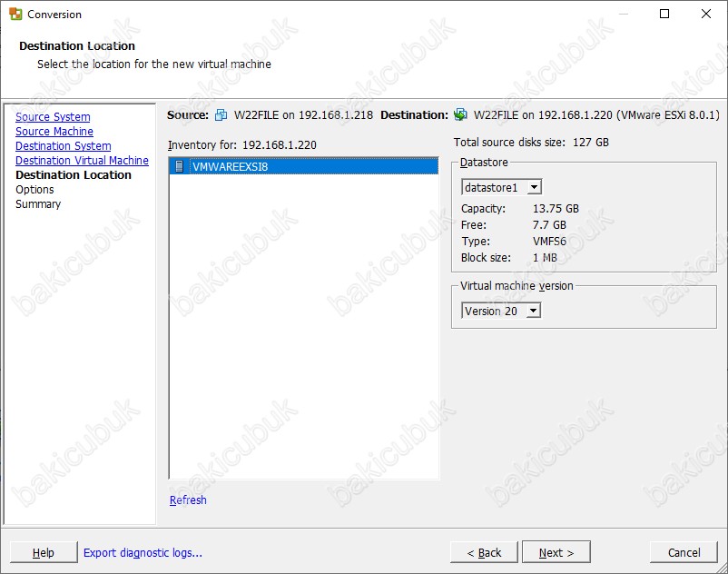Click the Block size value 1 MB

click(545, 257)
